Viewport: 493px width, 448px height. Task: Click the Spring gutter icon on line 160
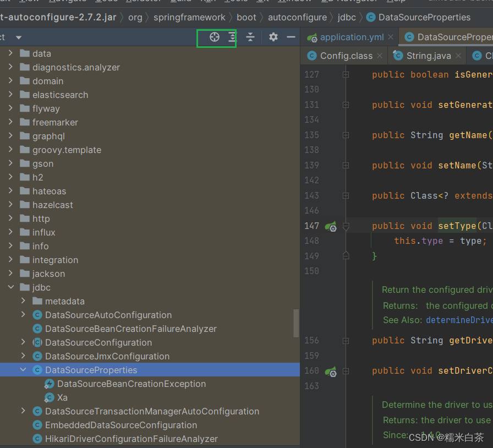click(x=331, y=371)
